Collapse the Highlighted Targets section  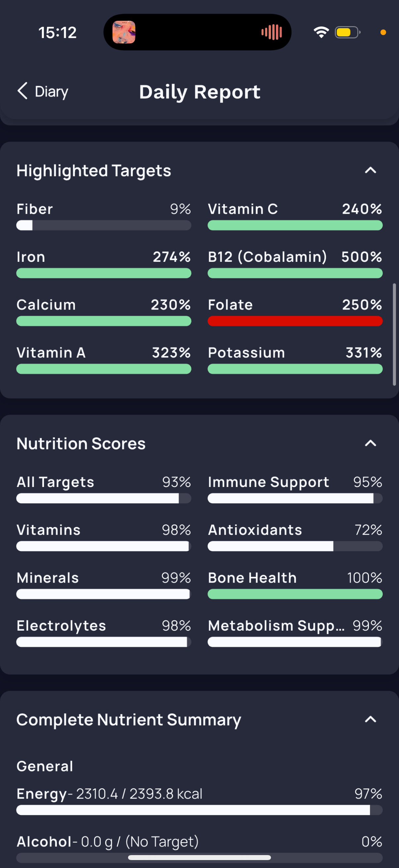point(370,170)
